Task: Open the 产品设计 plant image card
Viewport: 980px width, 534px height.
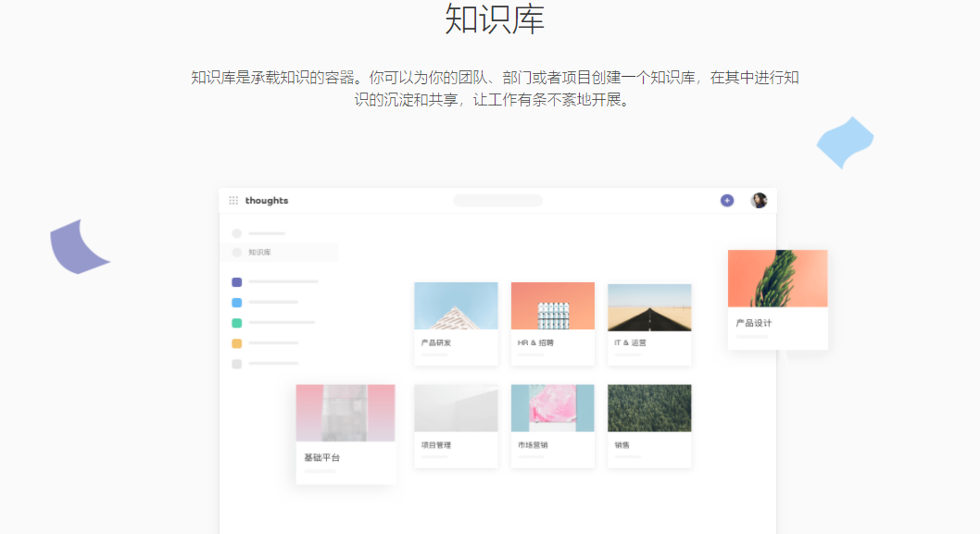Action: [x=777, y=299]
